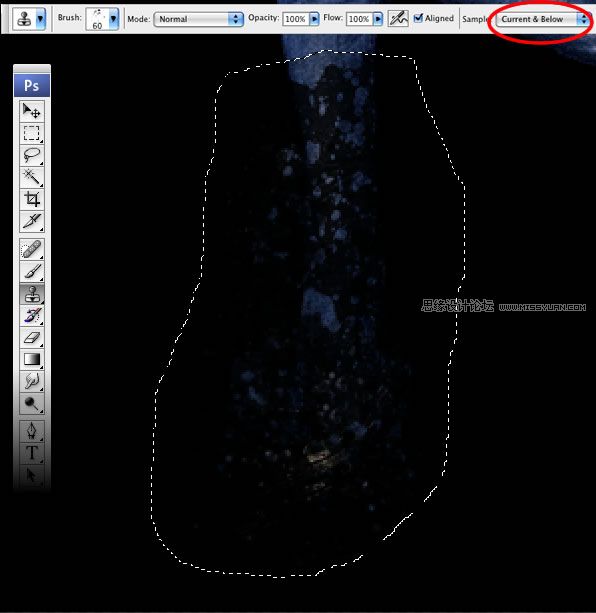Screen dimensions: 596x613
Task: Open the Opacity slider popup arrow
Action: [314, 19]
